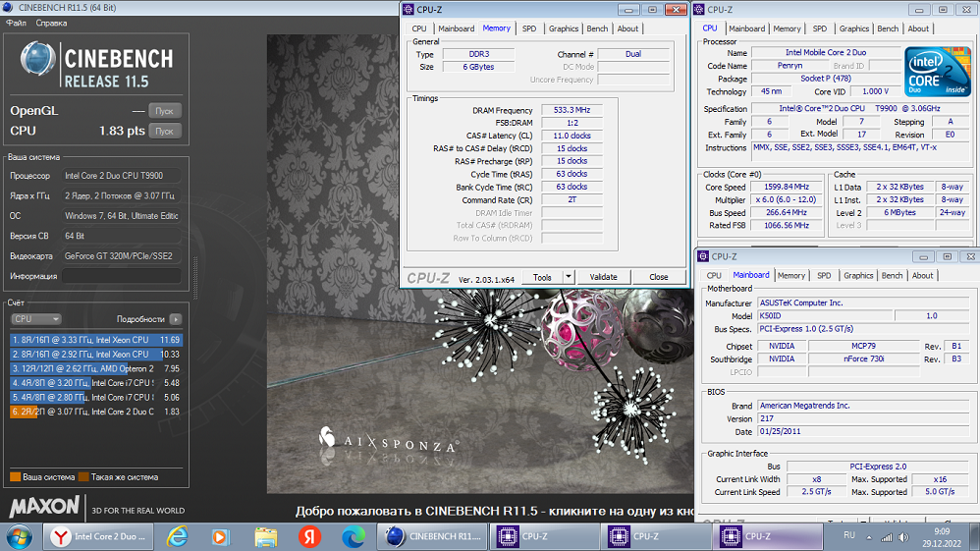This screenshot has width=980, height=551.
Task: Switch to CPU tab in Memory window
Action: 418,28
